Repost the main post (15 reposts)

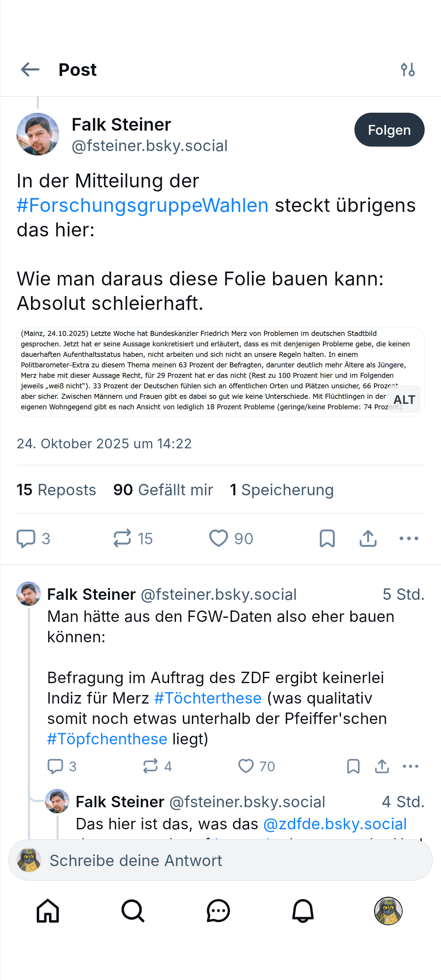(x=122, y=538)
